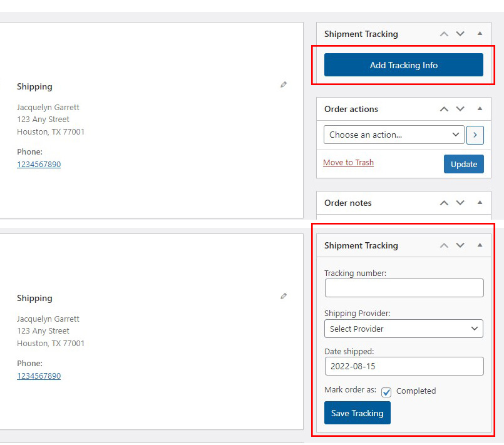Screen dimensions: 504x445
Task: Uncheck the Completed checkbox
Action: (x=386, y=392)
